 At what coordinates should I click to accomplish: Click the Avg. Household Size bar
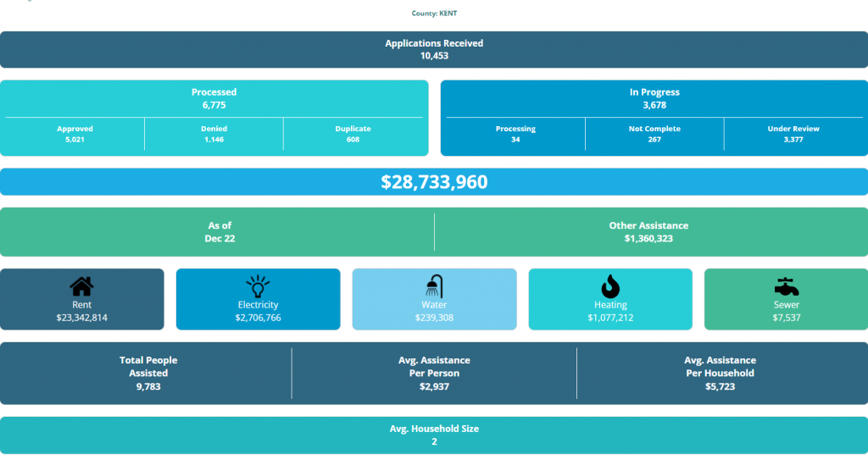434,435
